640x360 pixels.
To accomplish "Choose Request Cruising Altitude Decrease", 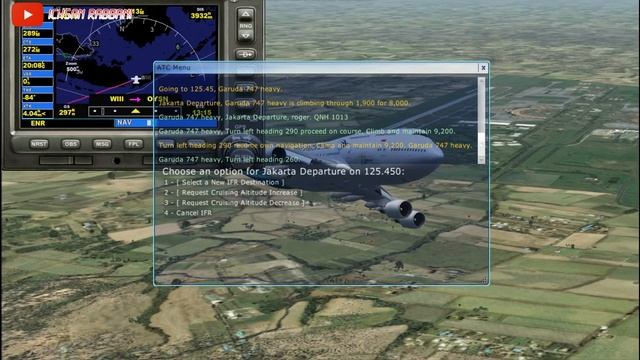I will tap(234, 202).
